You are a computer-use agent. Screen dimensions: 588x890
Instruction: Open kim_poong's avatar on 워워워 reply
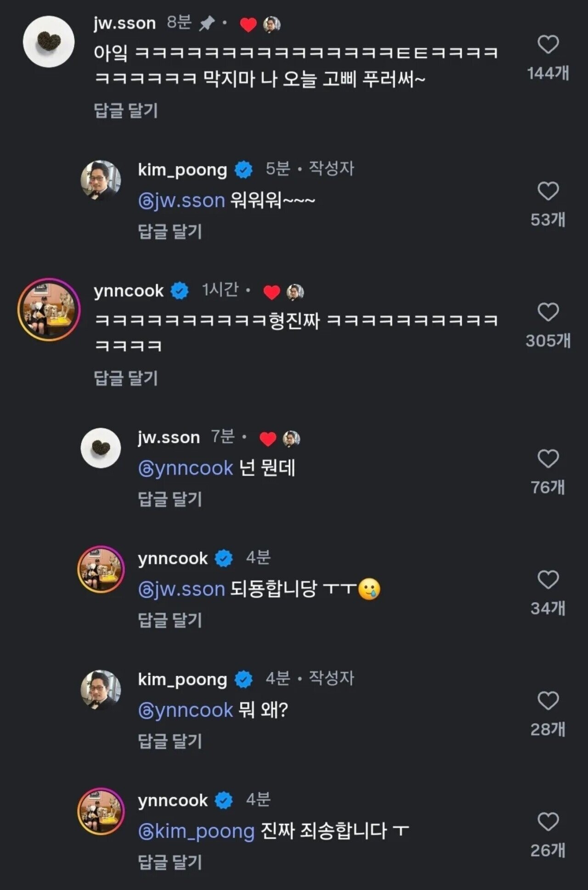point(101,180)
